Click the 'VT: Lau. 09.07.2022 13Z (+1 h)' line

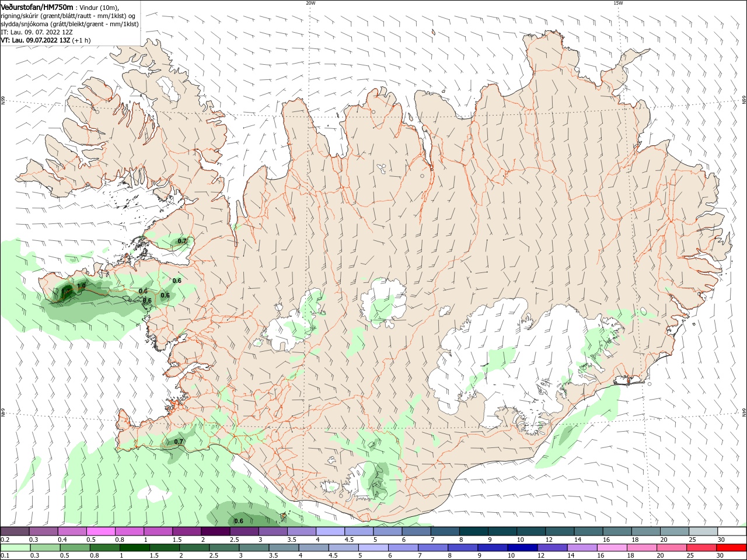click(x=46, y=40)
